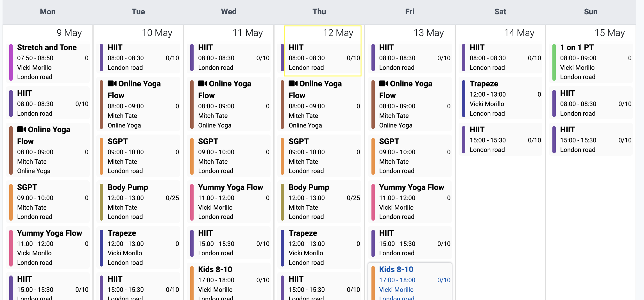644x300 pixels.
Task: Click video camera icon on Tuesday's Online Yoga Flow
Action: (x=112, y=84)
